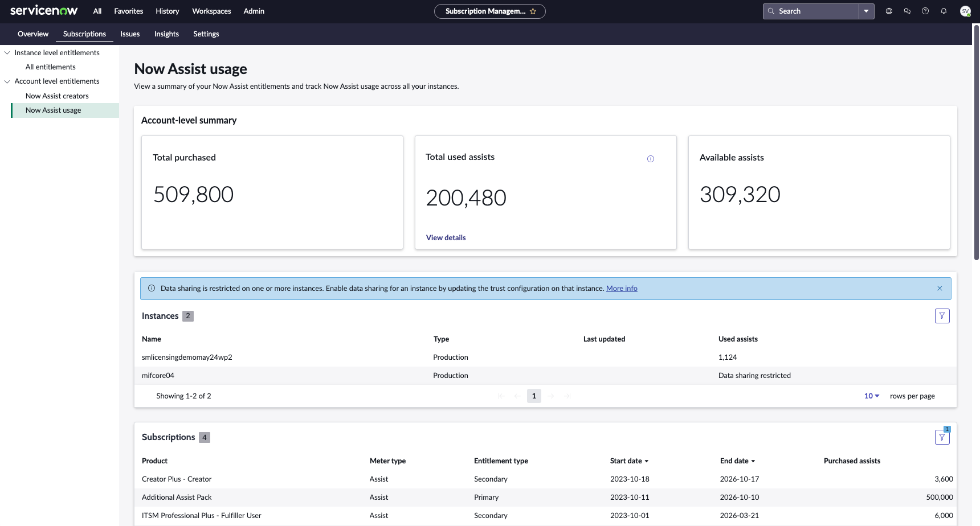Go to next page of Instances

click(x=551, y=396)
